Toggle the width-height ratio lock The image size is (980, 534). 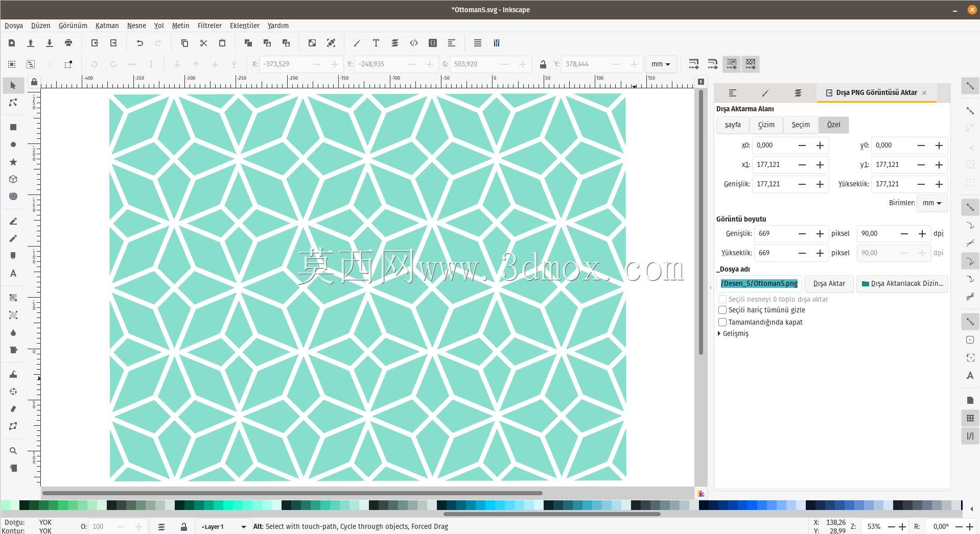click(543, 64)
